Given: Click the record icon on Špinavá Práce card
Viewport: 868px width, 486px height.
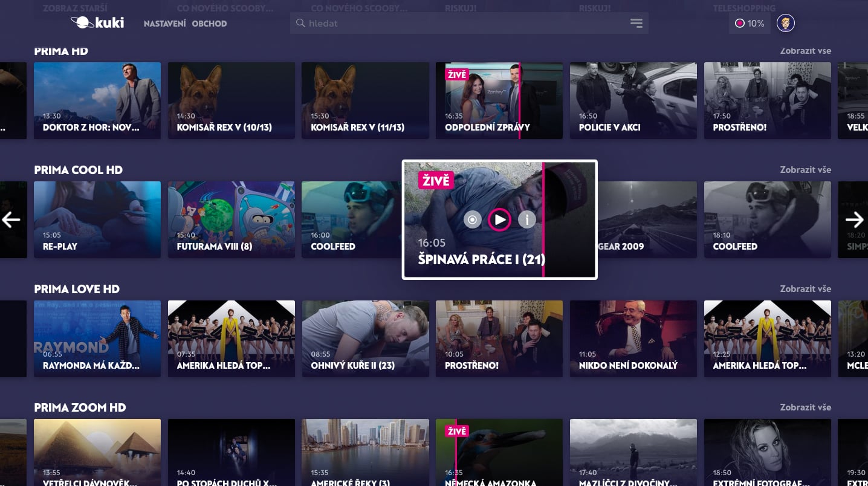Looking at the screenshot, I should (472, 219).
